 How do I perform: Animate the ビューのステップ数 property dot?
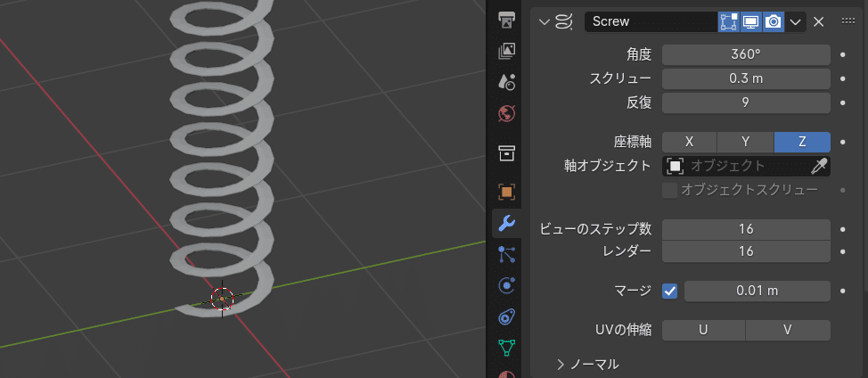point(842,229)
